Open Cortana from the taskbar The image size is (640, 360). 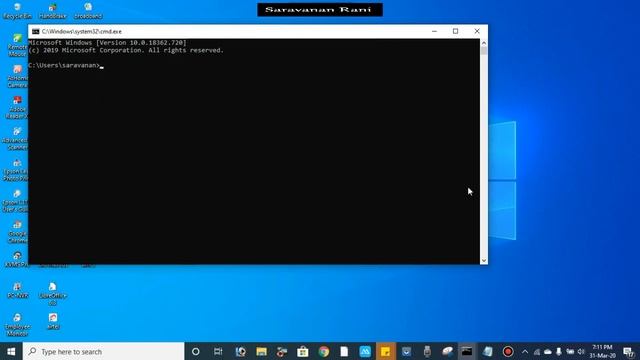click(x=196, y=351)
